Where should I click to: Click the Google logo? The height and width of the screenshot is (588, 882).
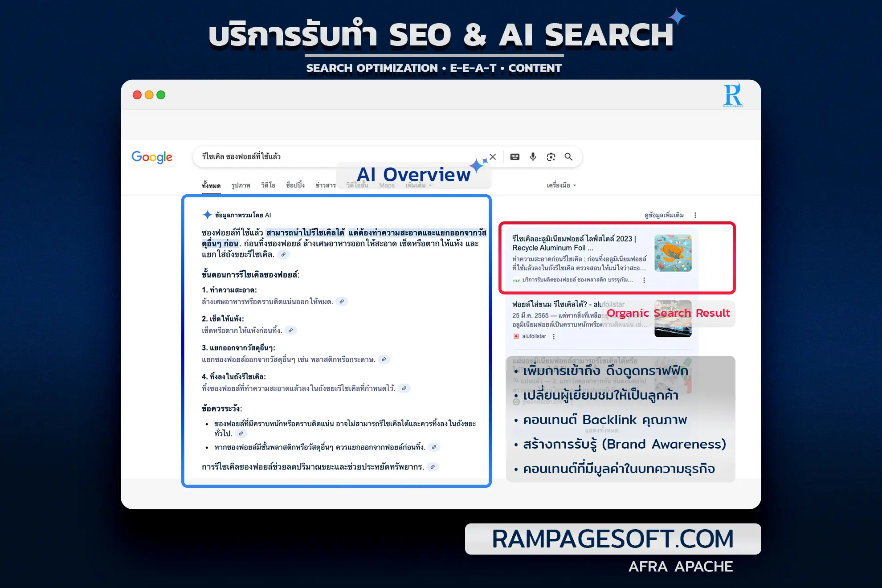coord(152,157)
